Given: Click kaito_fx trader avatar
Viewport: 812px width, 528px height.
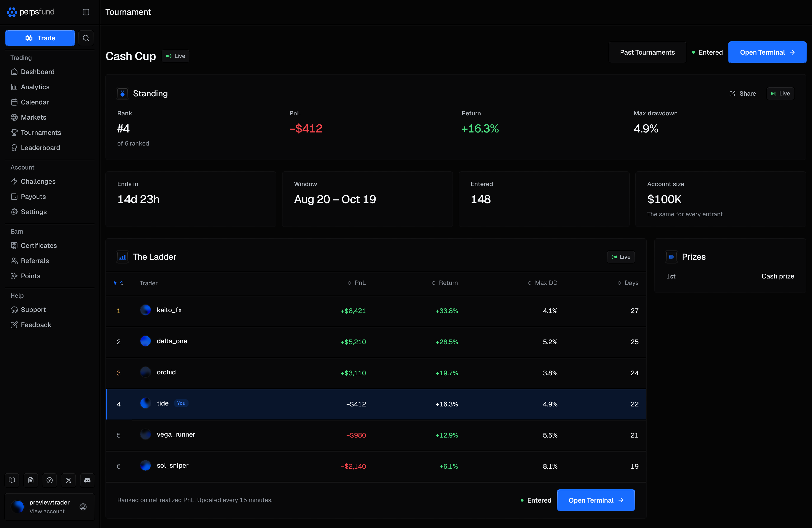Looking at the screenshot, I should tap(145, 310).
